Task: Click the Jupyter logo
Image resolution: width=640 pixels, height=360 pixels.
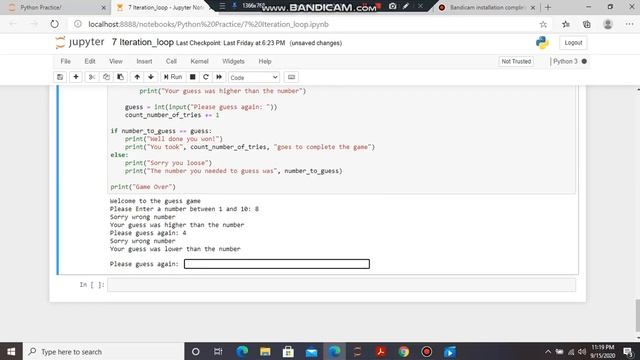Action: point(80,42)
